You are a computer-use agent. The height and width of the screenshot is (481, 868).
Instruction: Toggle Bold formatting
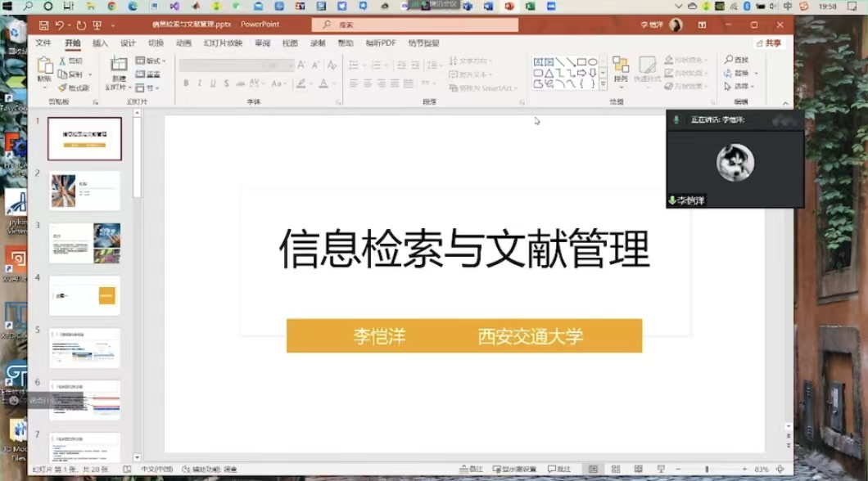pos(186,83)
